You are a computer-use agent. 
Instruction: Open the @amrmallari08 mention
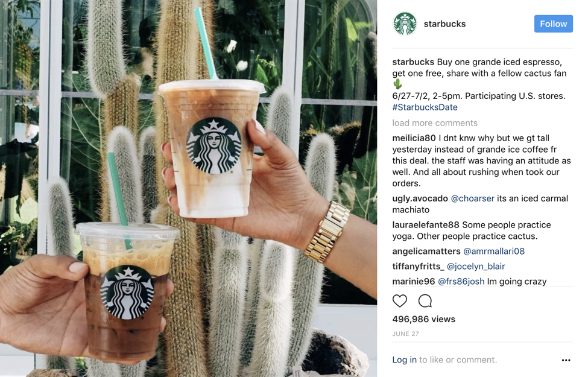[494, 251]
